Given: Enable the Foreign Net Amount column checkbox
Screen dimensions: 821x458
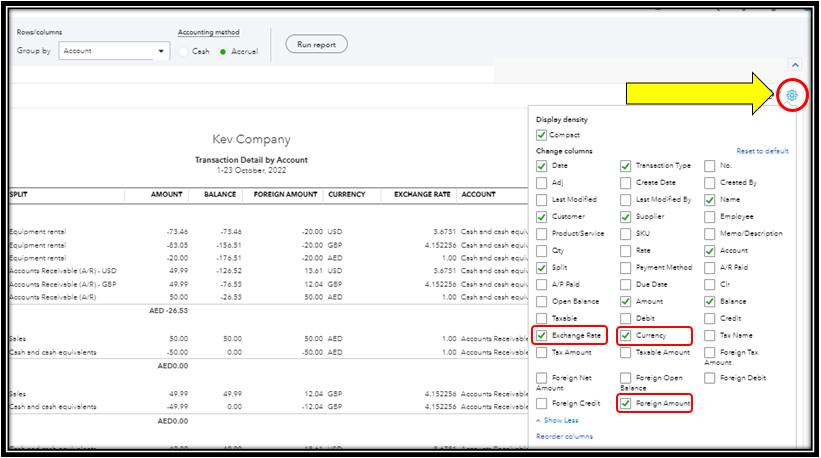Looking at the screenshot, I should (x=541, y=378).
